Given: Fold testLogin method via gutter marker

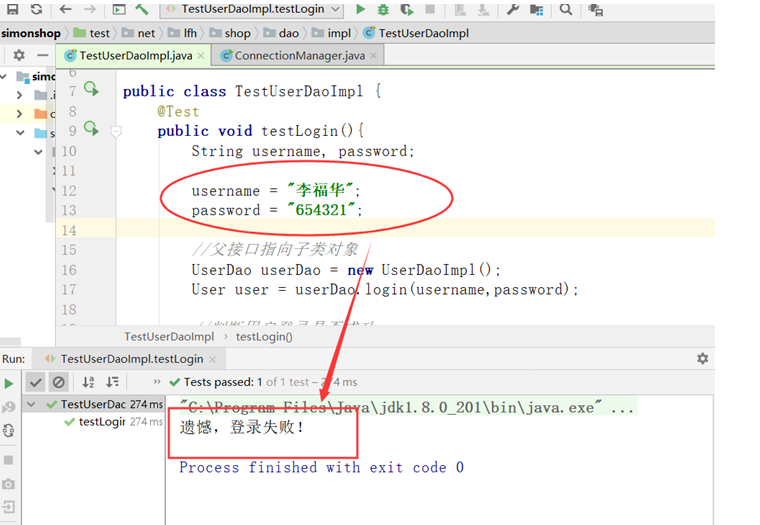Looking at the screenshot, I should 116,131.
